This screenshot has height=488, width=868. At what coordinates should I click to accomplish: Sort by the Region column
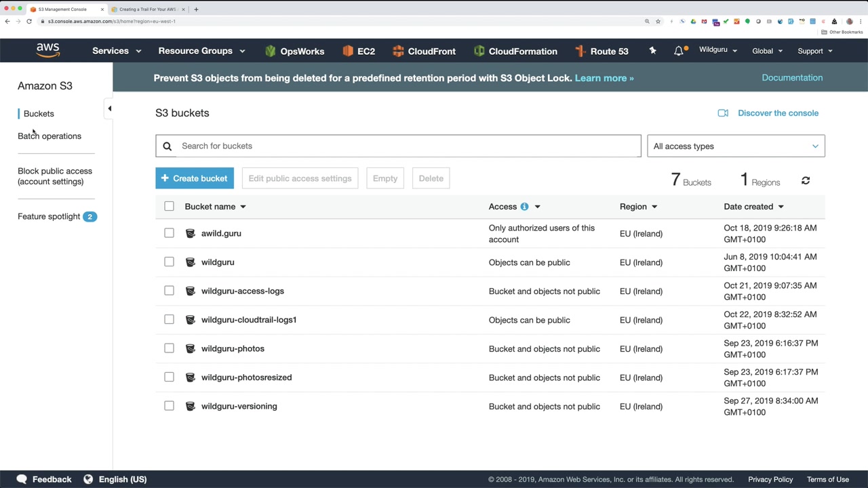pyautogui.click(x=638, y=207)
